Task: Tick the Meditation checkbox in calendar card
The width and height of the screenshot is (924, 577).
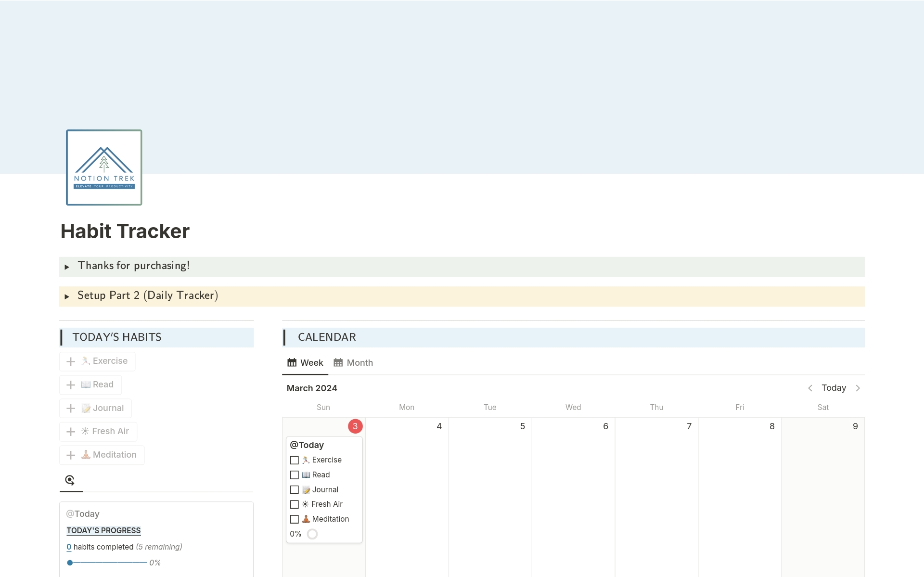Action: [295, 519]
